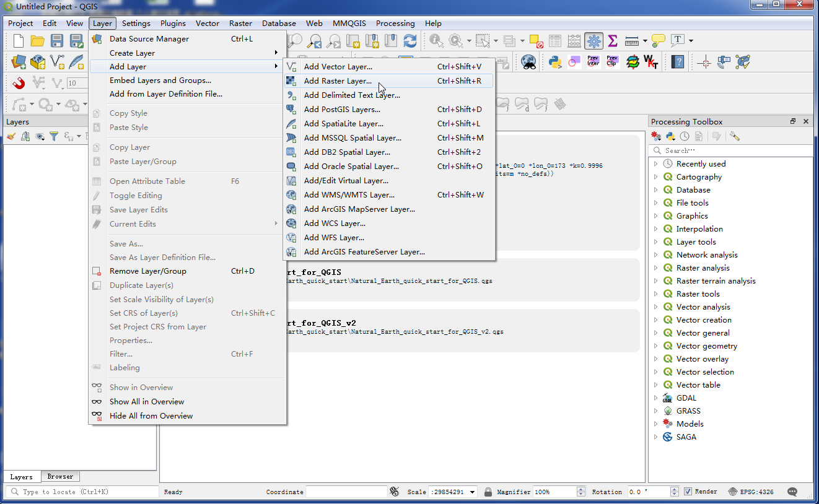Open Data Source Manager toolbar icon

[19, 62]
